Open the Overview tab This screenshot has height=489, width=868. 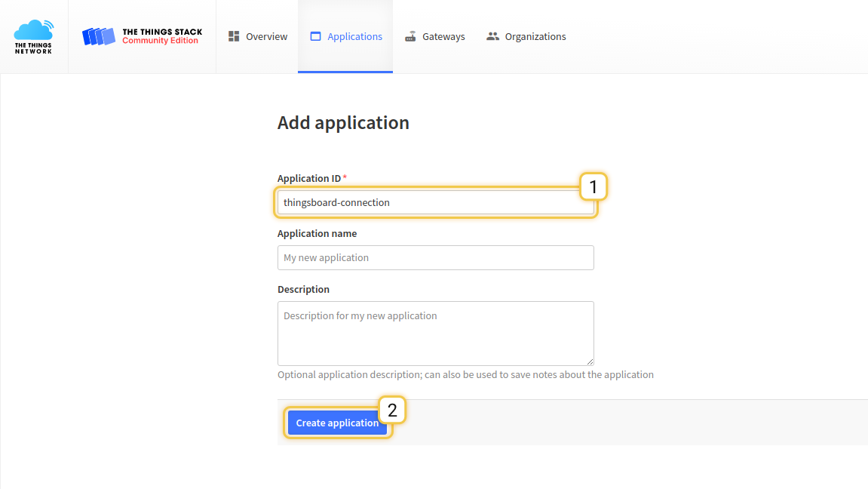[x=257, y=36]
